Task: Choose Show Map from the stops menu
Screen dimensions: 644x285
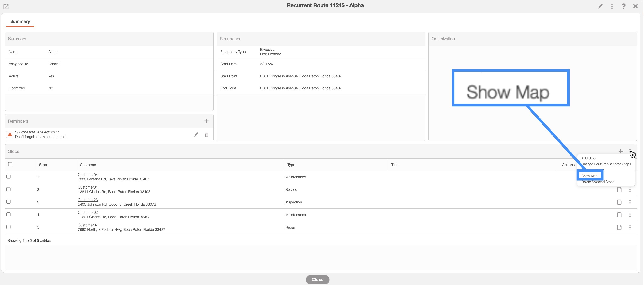Action: click(589, 176)
